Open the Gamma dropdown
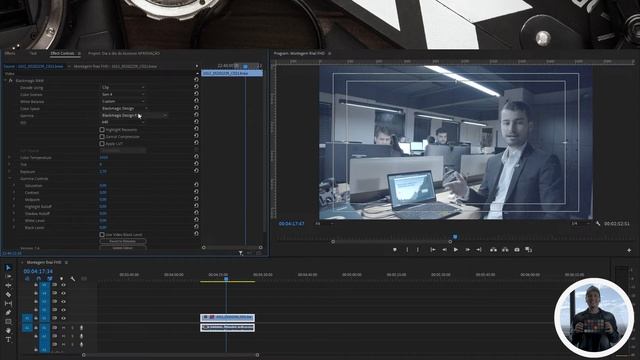 click(134, 116)
